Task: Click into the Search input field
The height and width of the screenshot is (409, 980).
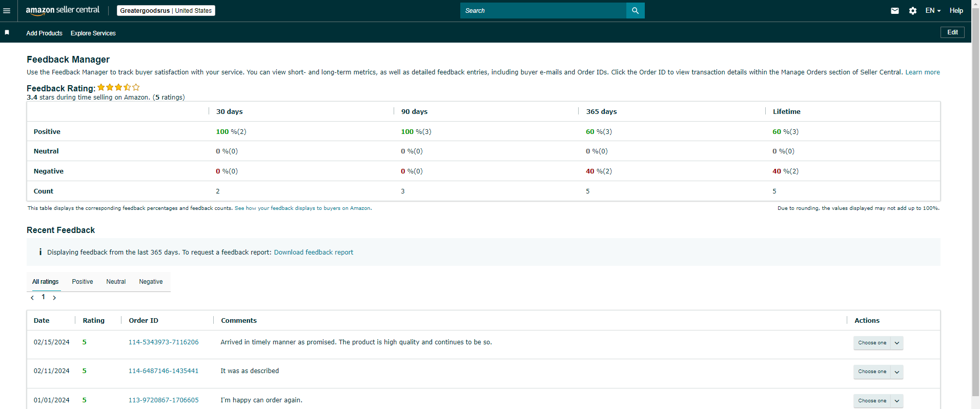Action: click(x=543, y=10)
